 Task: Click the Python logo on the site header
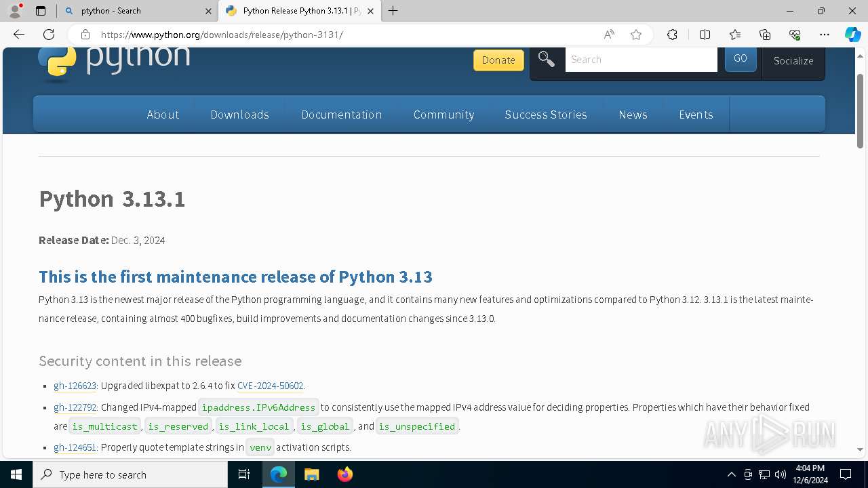point(114,63)
